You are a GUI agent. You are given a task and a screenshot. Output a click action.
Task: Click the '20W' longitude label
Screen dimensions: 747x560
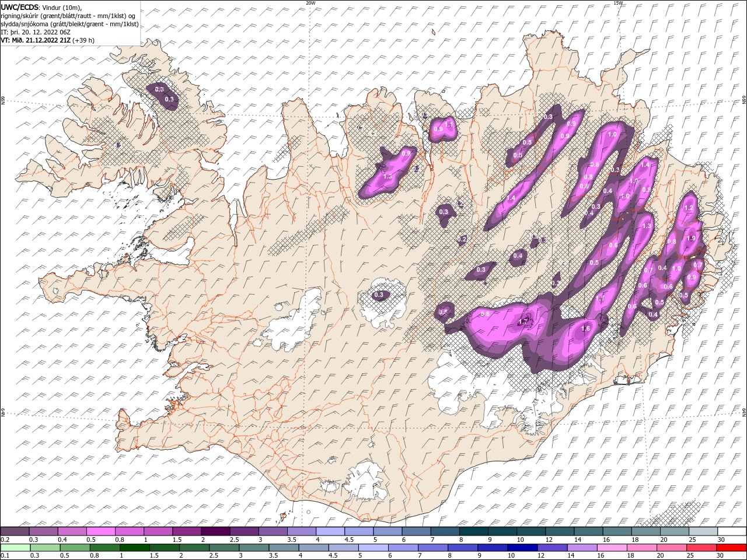(310, 3)
